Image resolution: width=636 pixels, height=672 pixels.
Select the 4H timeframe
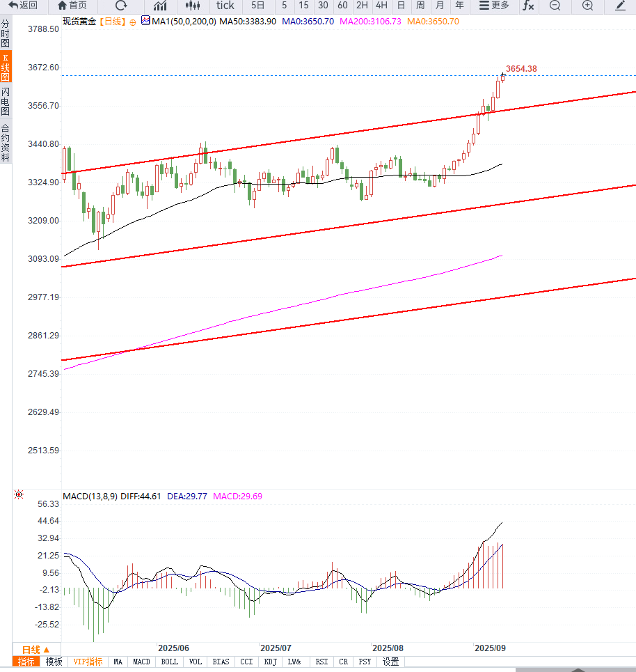[381, 6]
